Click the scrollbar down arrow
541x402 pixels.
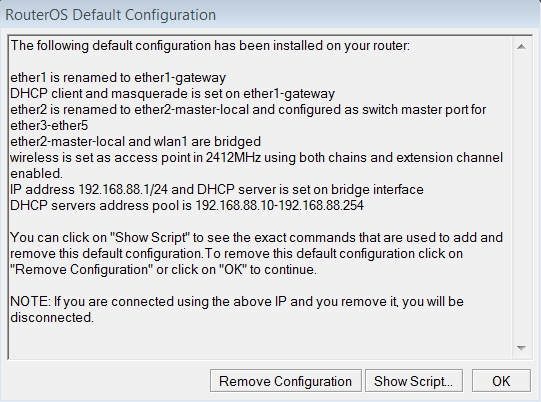click(x=521, y=348)
